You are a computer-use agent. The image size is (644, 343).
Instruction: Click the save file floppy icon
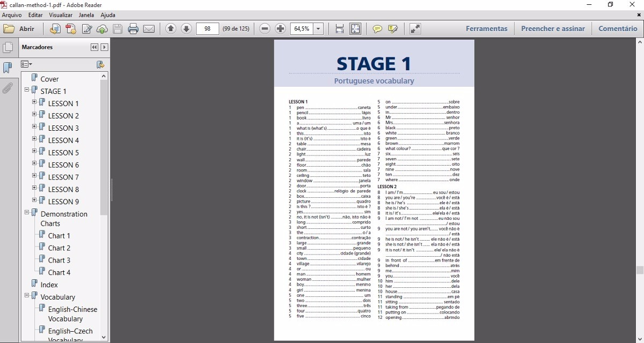(x=118, y=29)
